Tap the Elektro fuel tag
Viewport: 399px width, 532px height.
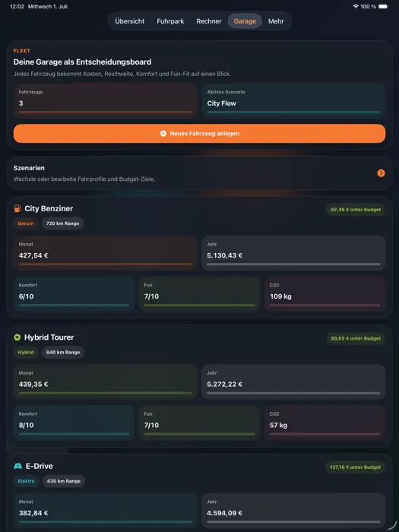27,481
